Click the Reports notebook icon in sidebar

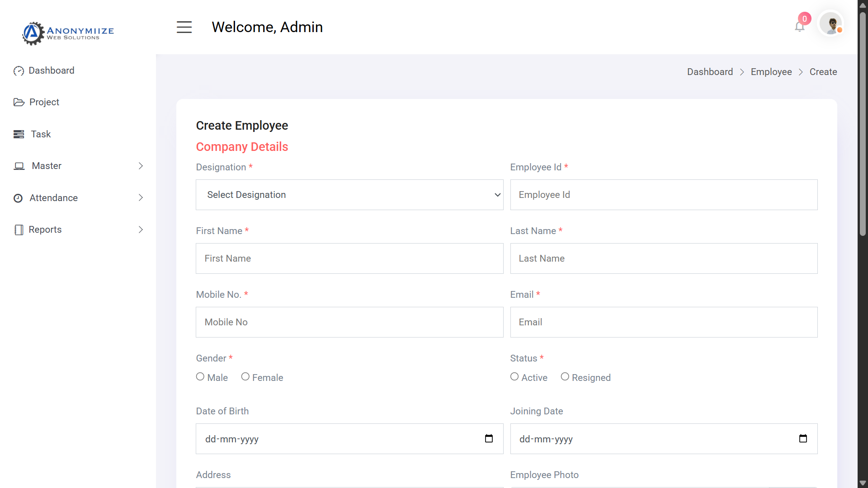click(19, 230)
